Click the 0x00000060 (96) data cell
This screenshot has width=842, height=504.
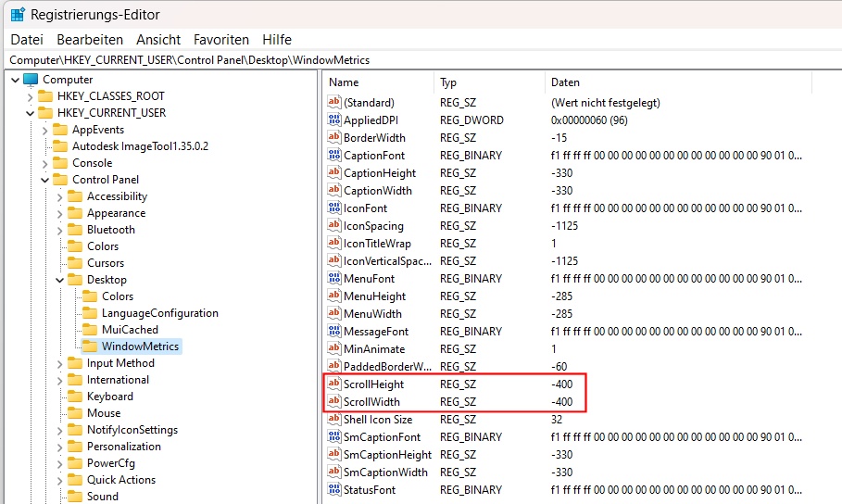tap(589, 120)
